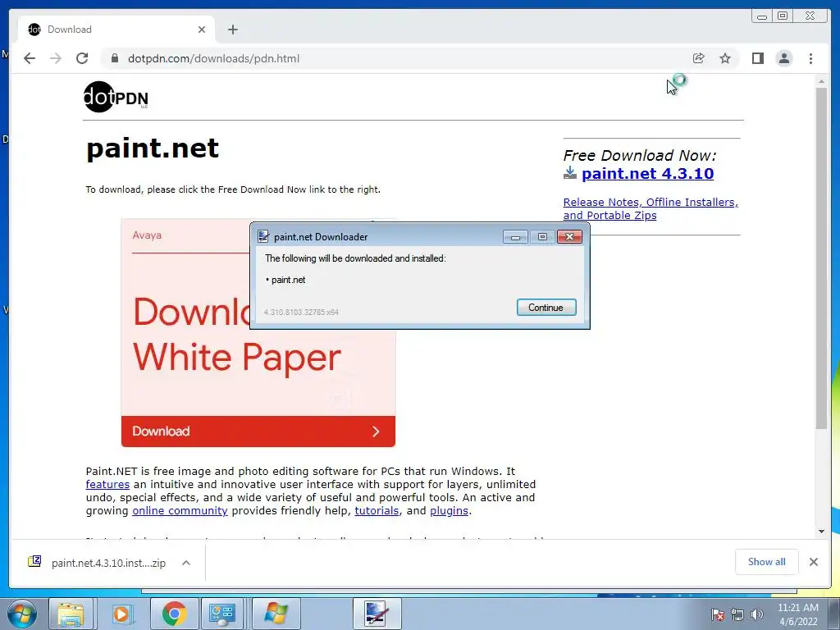Open the Windows Start menu
Image resolution: width=840 pixels, height=630 pixels.
tap(22, 614)
